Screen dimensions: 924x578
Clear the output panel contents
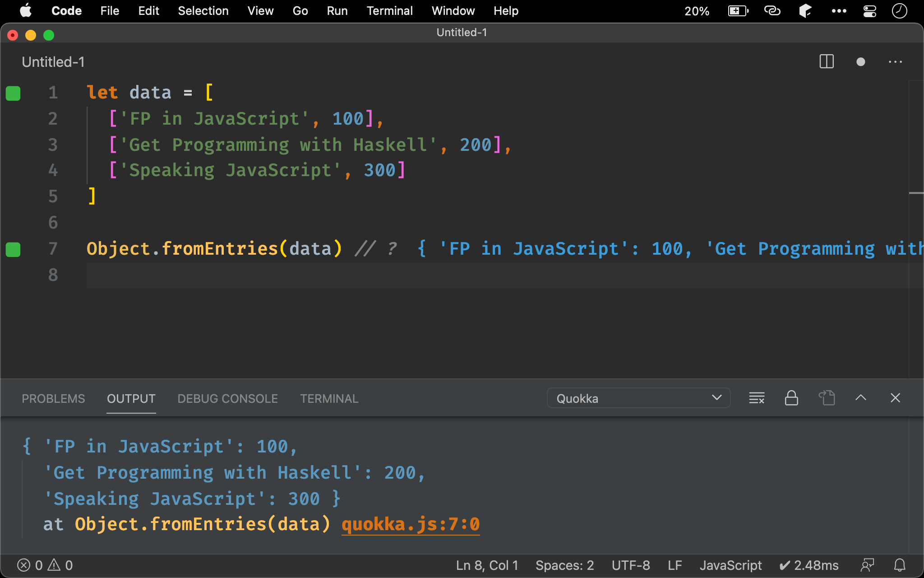(757, 398)
